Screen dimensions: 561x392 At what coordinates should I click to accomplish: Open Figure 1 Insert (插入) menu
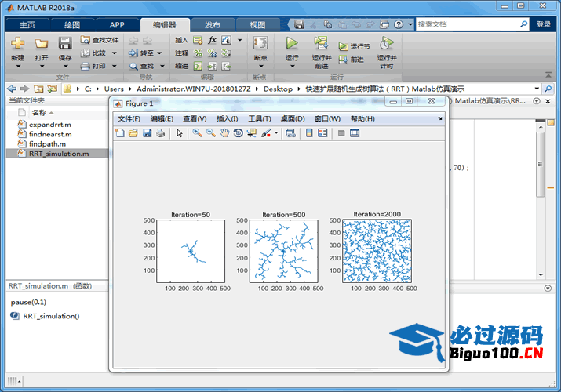[228, 118]
